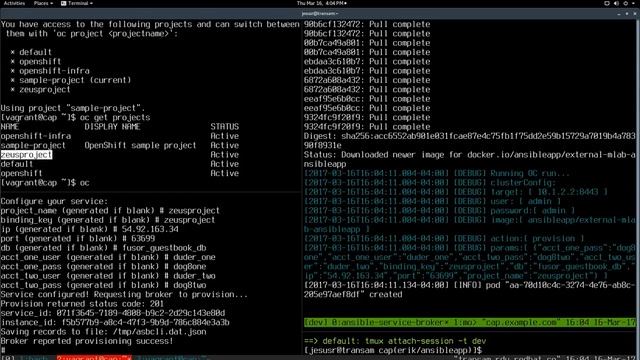Click the debug target 10.1.2.2:8443 line

coord(456,192)
